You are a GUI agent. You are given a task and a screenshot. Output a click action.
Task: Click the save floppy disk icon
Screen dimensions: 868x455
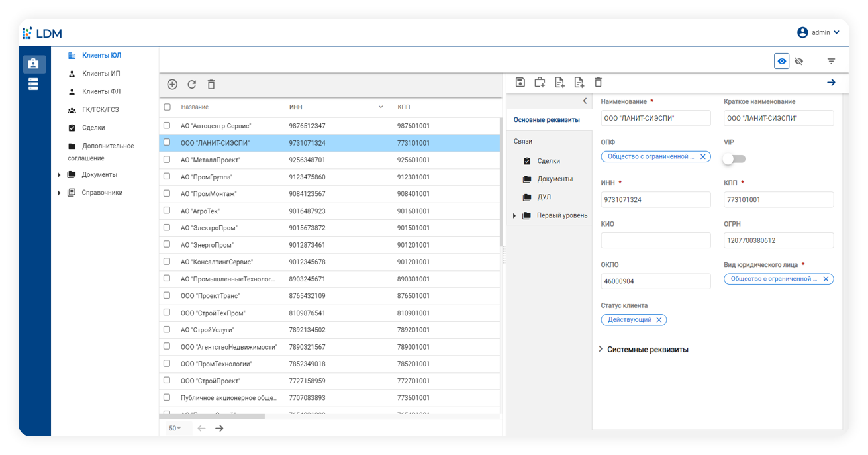coord(520,82)
